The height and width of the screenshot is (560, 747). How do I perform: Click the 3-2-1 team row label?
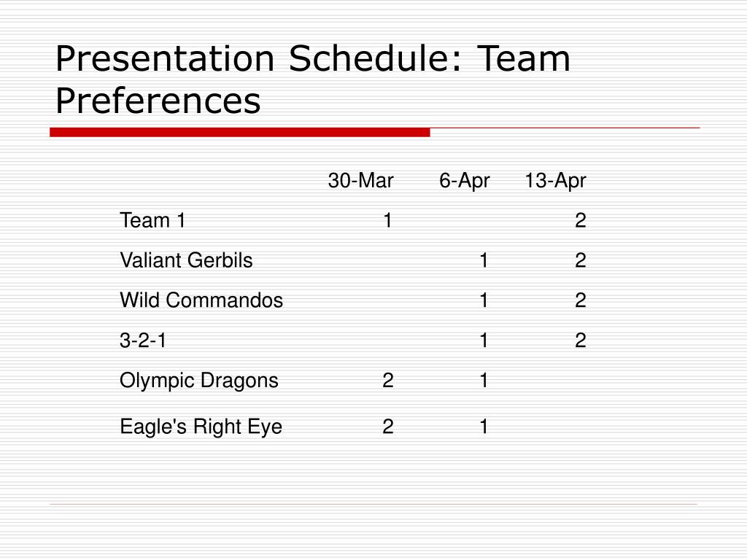pyautogui.click(x=143, y=341)
